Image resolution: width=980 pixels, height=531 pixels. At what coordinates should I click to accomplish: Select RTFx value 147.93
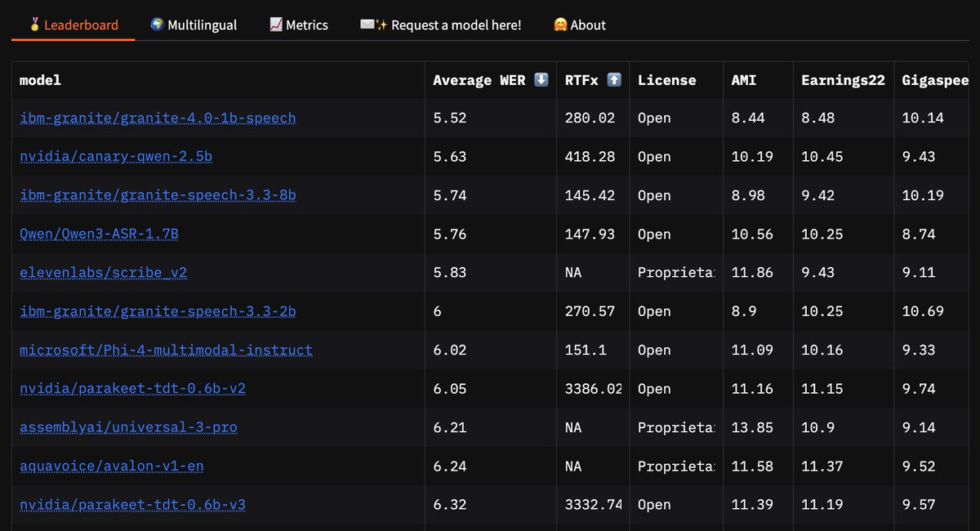click(590, 234)
